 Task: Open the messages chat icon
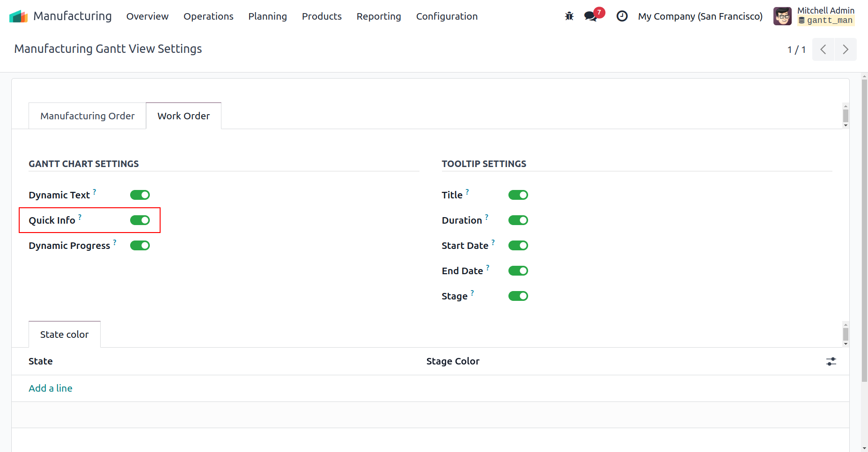(590, 16)
